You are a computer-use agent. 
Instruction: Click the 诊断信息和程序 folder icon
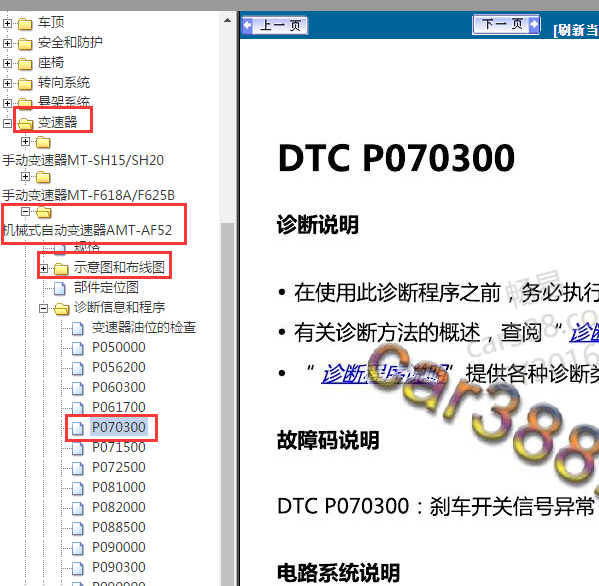tap(62, 309)
